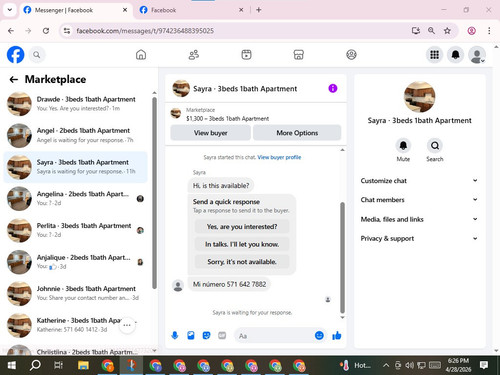500x375 pixels.
Task: Select the Sayra 3beds 1bath conversation
Action: 76,167
